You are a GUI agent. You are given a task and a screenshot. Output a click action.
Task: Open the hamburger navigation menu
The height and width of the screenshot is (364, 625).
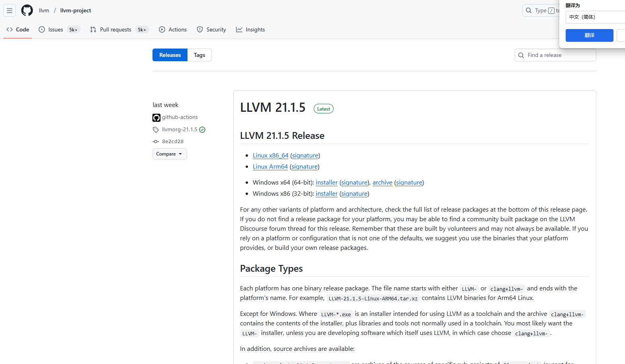tap(10, 10)
